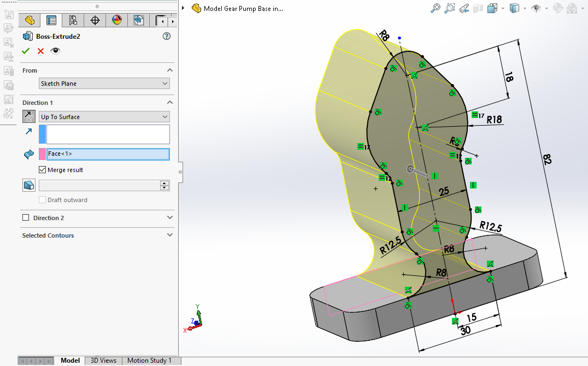
Task: Open the Up To Surface end condition dropdown
Action: (x=104, y=117)
